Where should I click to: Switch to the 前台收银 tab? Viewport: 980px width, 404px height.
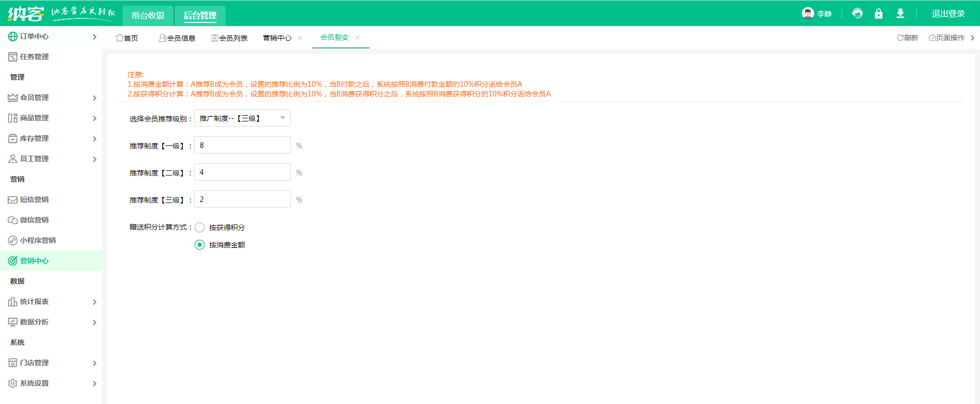pos(148,15)
